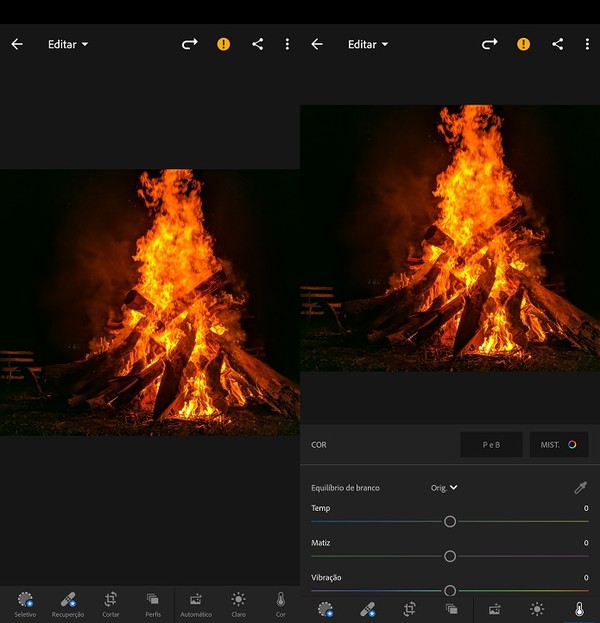Tap bonfire photo on right screen
600x623 pixels.
[x=450, y=238]
